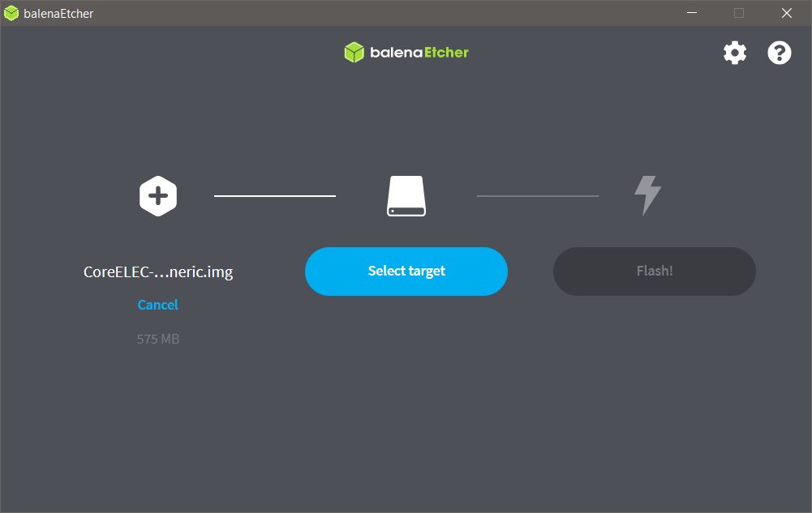Cancel the selected CoreELEC image
Viewport: 812px width, 513px height.
[x=158, y=305]
